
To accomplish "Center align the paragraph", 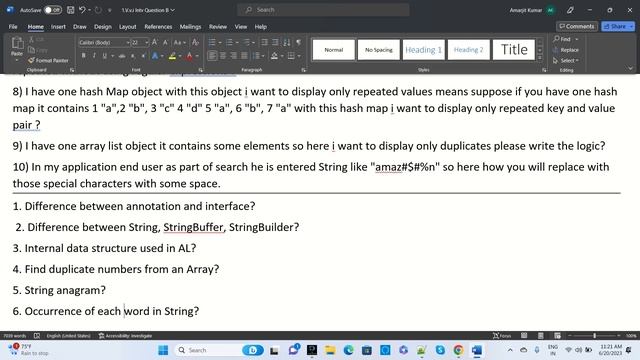I will (x=223, y=56).
